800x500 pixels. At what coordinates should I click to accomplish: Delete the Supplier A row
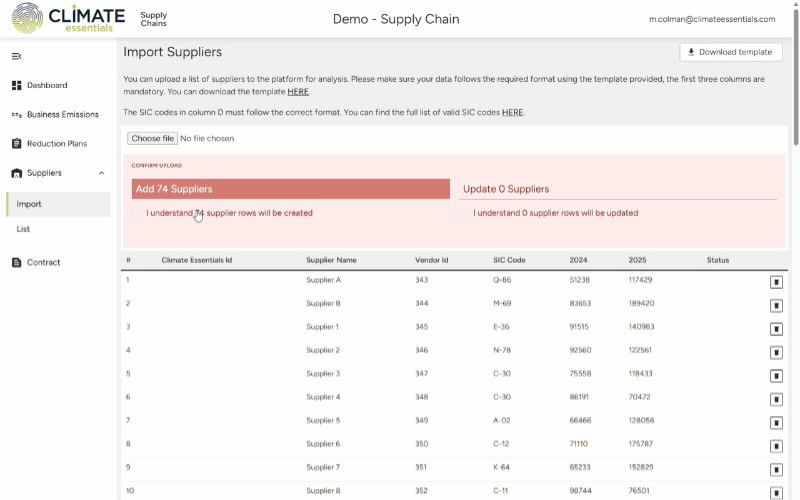776,282
